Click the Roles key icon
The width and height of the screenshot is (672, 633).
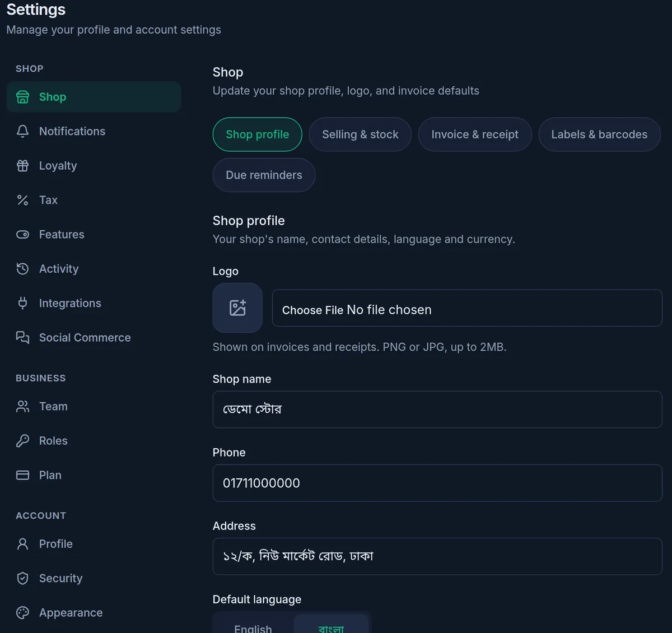pos(22,441)
